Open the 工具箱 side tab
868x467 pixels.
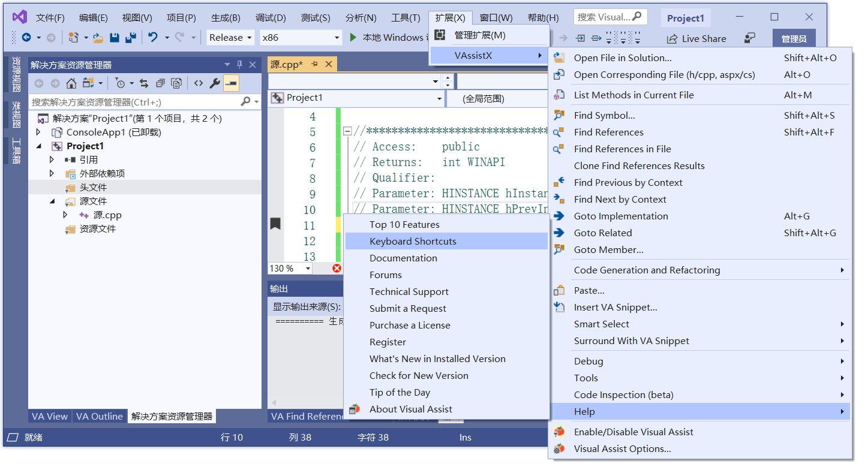(x=16, y=151)
